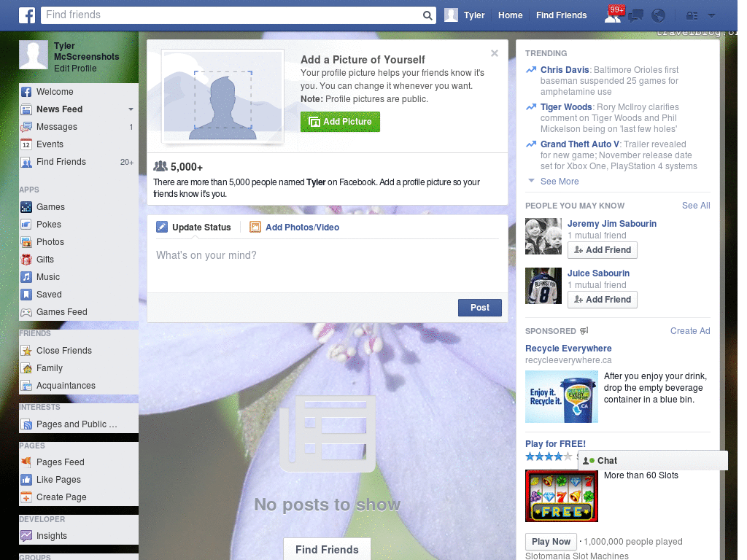The height and width of the screenshot is (560, 747).
Task: Open Find Friends in top bar
Action: click(561, 15)
